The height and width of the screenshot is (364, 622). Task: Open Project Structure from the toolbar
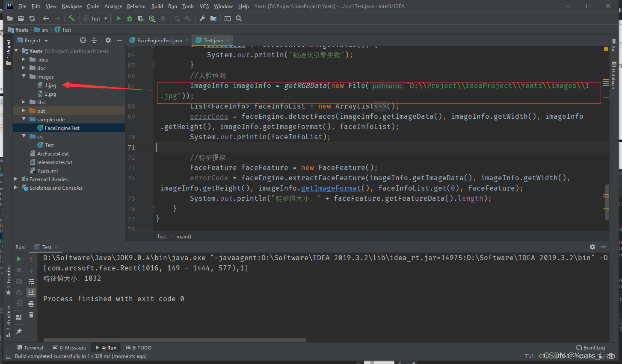coord(213,18)
